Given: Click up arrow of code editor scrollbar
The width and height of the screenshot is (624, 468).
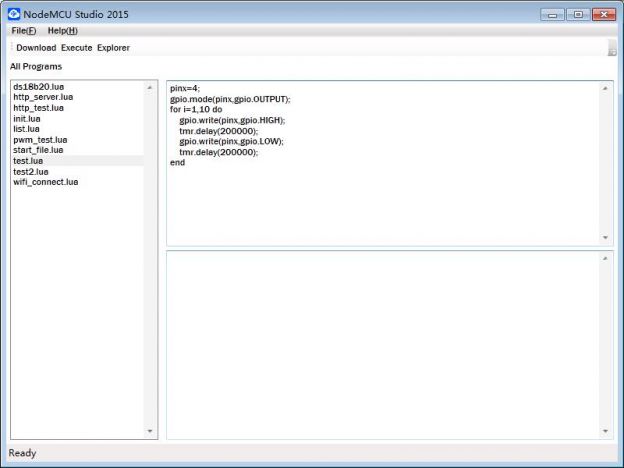Looking at the screenshot, I should (605, 88).
